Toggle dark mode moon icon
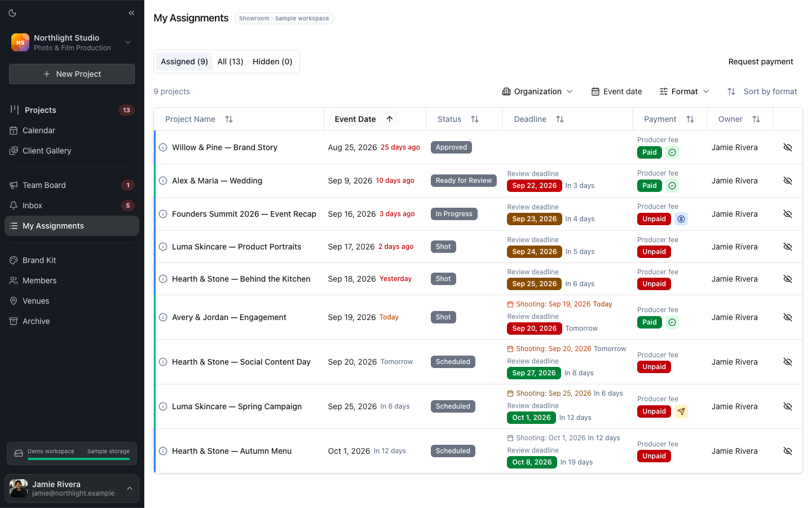 point(12,13)
